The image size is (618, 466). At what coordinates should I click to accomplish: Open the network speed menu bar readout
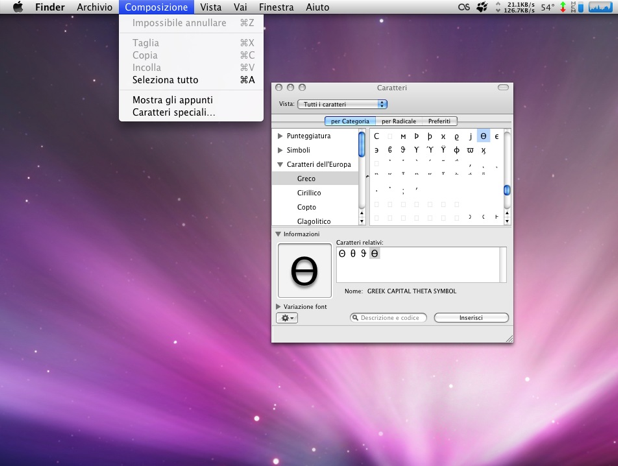tap(516, 7)
